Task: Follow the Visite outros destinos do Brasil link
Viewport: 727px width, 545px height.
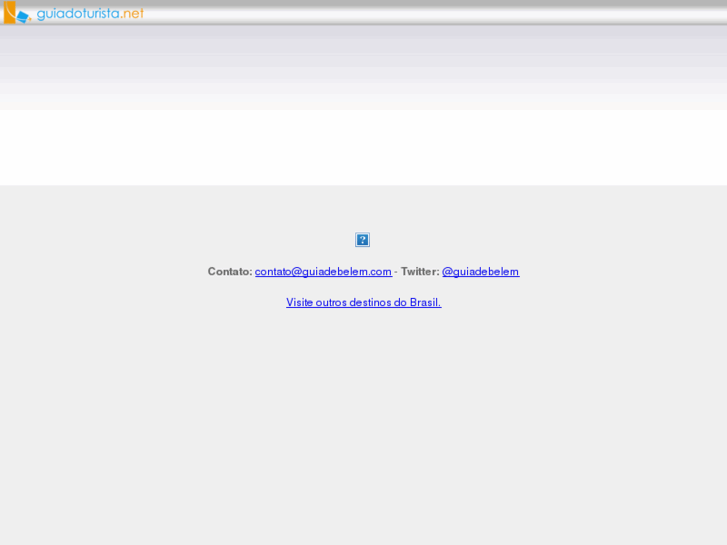Action: [x=364, y=302]
